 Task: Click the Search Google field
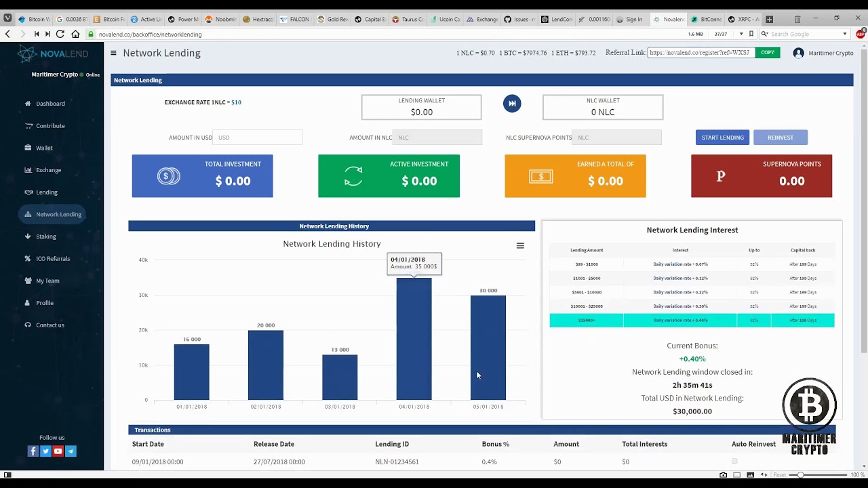(804, 34)
